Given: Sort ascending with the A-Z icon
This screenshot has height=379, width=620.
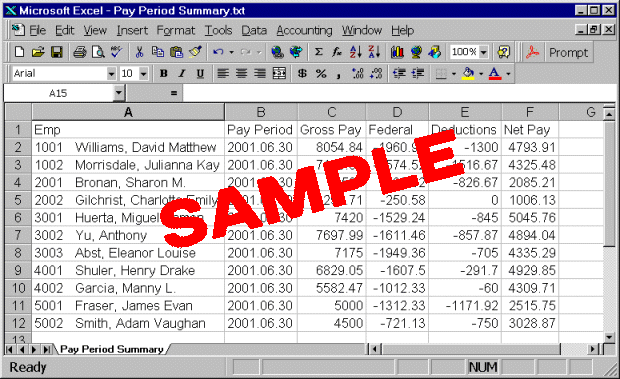Looking at the screenshot, I should point(355,52).
